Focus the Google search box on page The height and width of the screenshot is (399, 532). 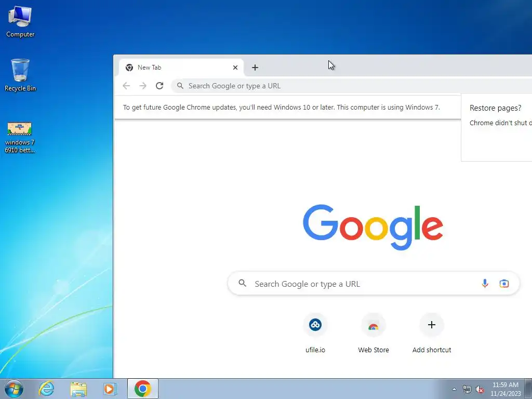373,283
